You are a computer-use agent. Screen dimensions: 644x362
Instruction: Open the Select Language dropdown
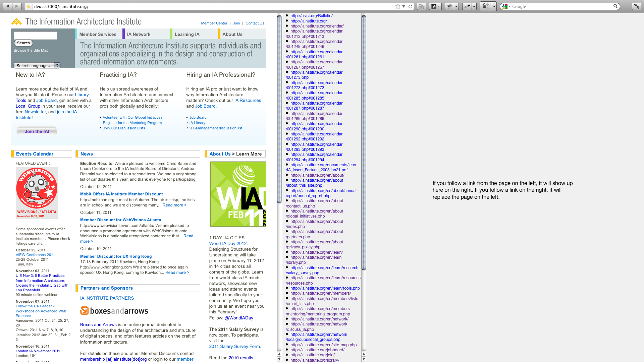[x=37, y=65]
